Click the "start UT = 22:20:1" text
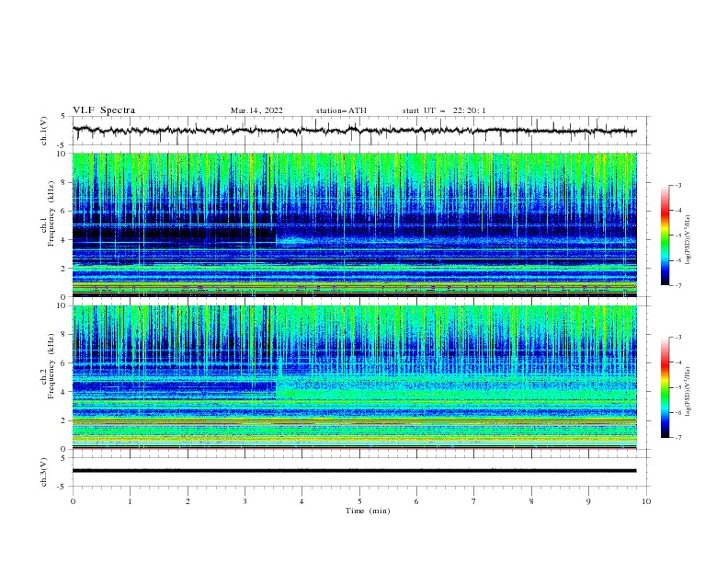The height and width of the screenshot is (563, 728). (444, 110)
